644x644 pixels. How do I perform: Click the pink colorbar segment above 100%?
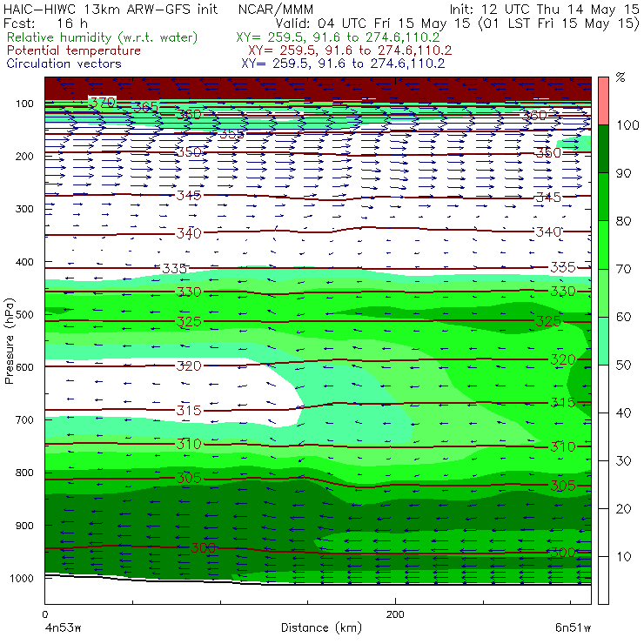[603, 101]
